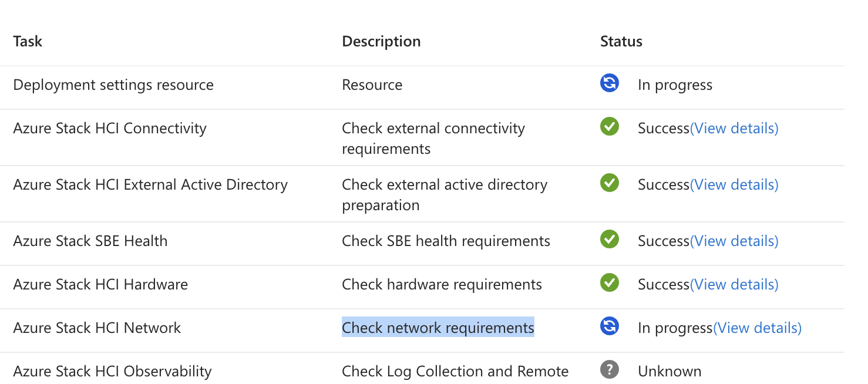Screen dimensions: 868x384
Task: Click Check SBE health requirements description
Action: click(x=446, y=241)
